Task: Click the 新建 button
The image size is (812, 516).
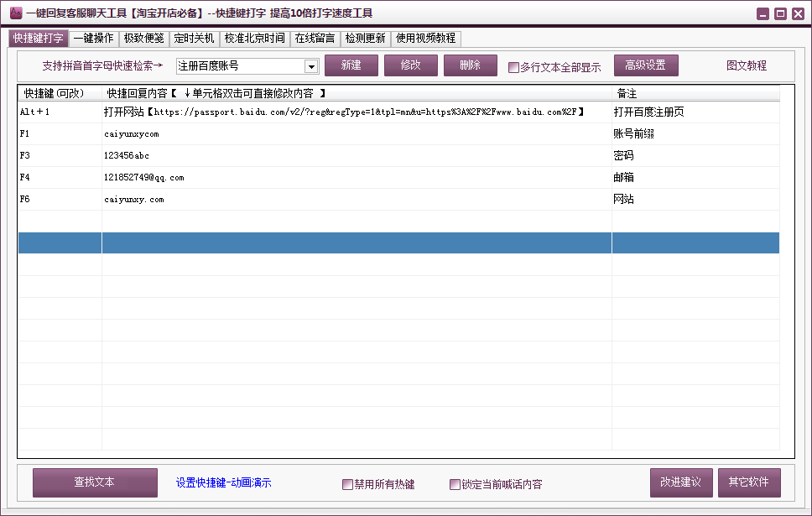Action: [351, 65]
